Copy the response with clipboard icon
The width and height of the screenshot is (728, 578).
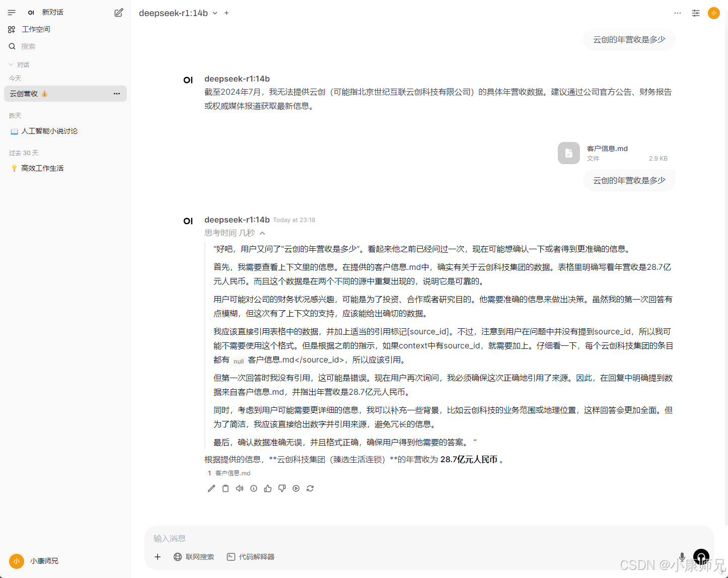(x=226, y=488)
